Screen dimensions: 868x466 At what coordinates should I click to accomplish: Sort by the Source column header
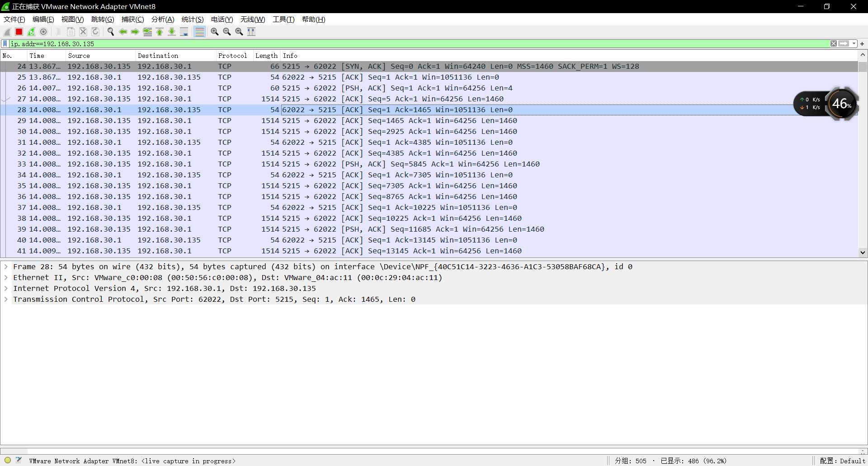tap(100, 56)
